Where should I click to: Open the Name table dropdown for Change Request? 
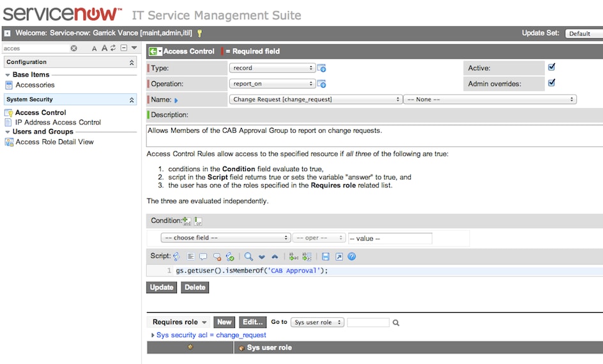[x=316, y=100]
